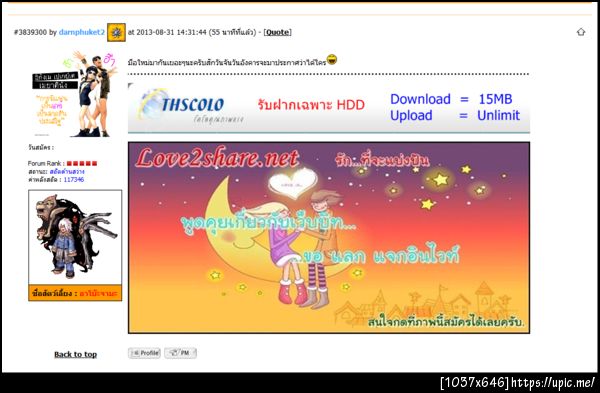Click the orange pet name label
The image size is (600, 393).
75,293
